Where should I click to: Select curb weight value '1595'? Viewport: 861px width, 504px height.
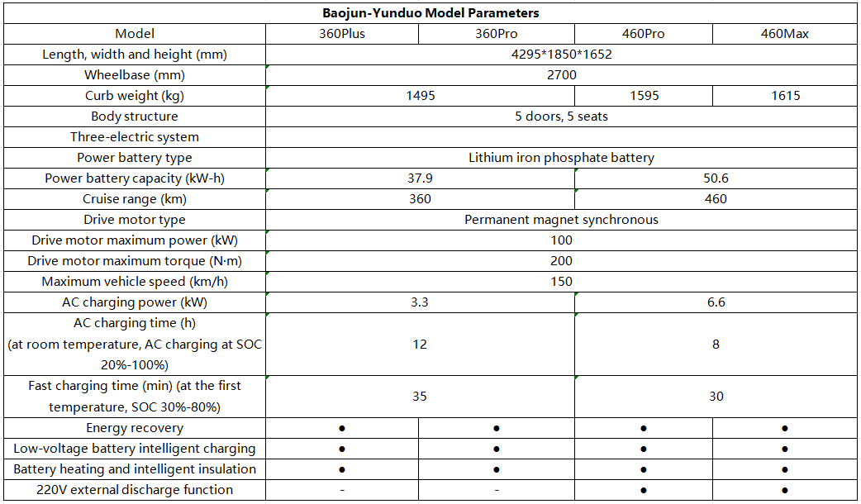[x=644, y=96]
